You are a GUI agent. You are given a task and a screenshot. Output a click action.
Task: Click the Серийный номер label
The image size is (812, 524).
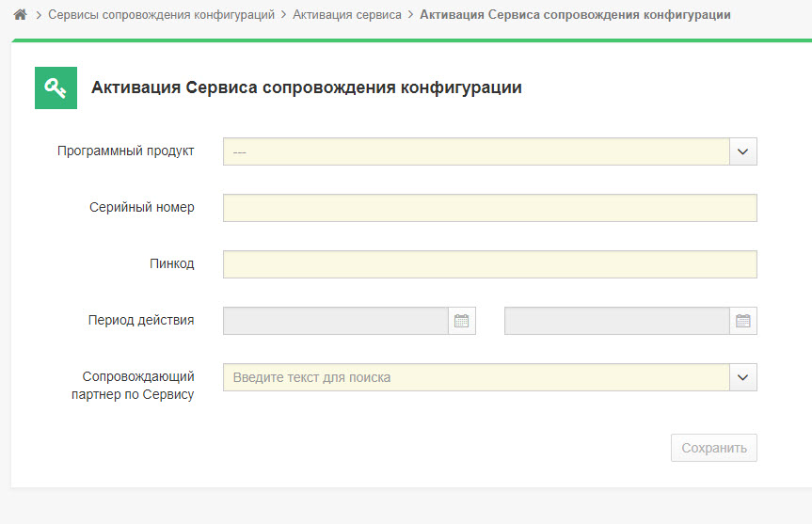pyautogui.click(x=142, y=207)
